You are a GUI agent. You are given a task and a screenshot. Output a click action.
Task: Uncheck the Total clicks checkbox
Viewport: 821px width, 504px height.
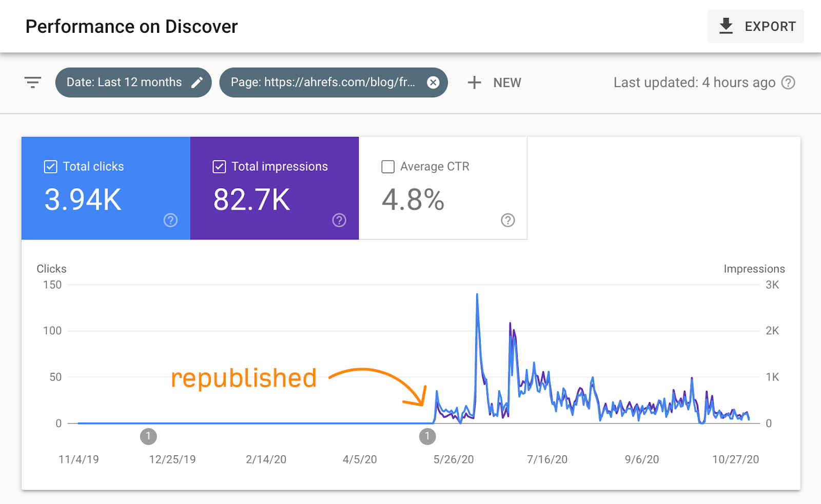point(50,167)
